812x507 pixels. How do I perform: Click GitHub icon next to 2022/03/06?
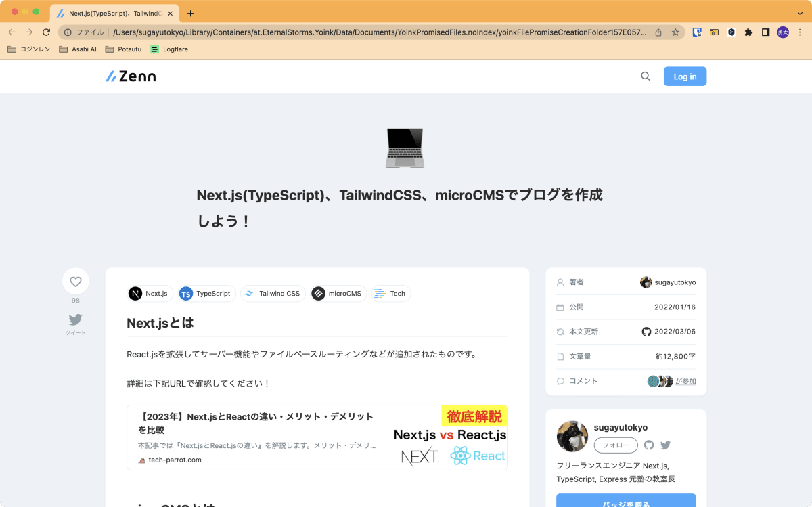click(646, 332)
